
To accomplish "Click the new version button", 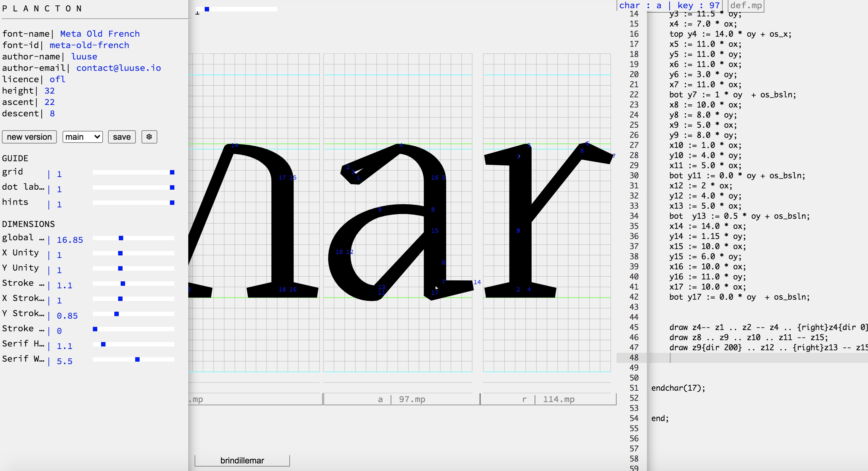I will (x=29, y=137).
